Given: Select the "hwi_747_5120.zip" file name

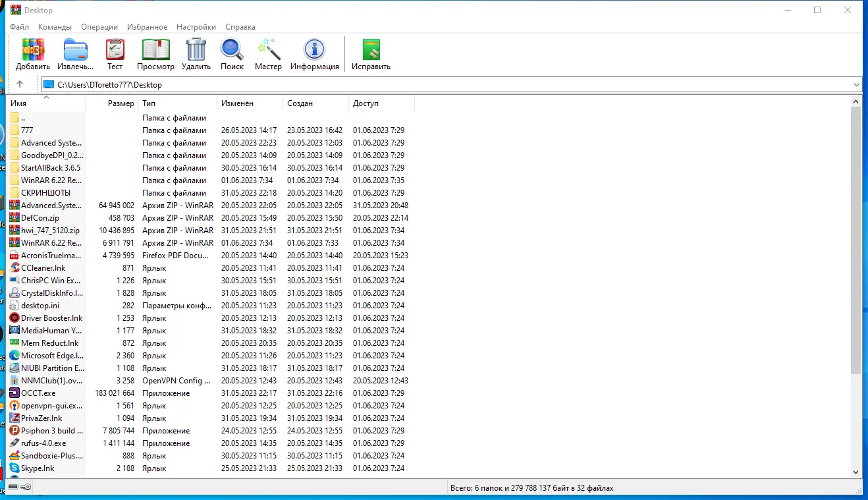Looking at the screenshot, I should (x=50, y=231).
